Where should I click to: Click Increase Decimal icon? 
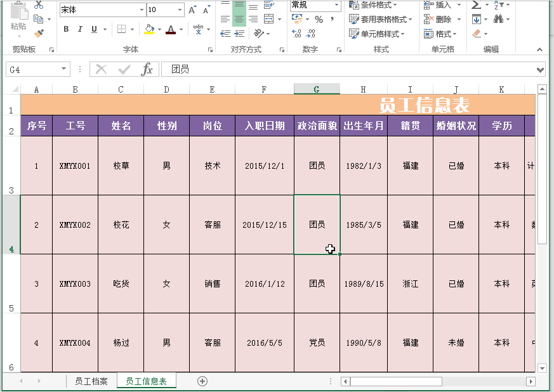[297, 34]
